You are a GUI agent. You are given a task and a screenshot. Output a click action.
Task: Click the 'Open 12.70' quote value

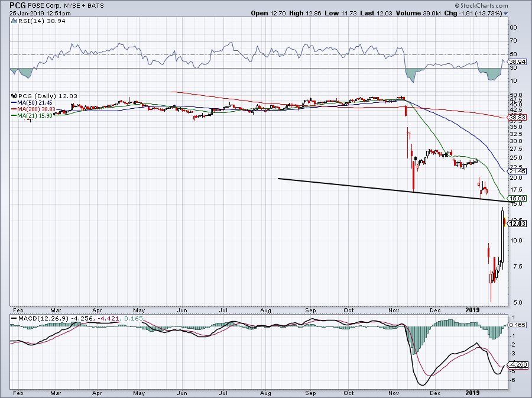click(269, 13)
